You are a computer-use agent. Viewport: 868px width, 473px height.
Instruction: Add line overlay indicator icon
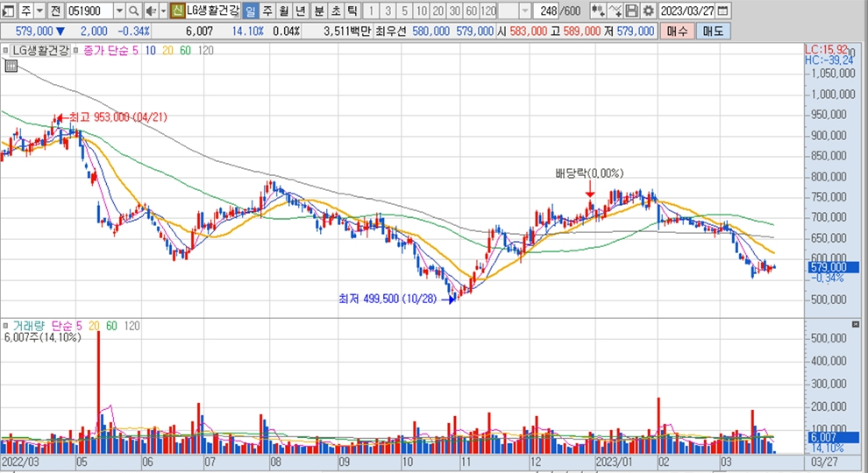click(615, 10)
